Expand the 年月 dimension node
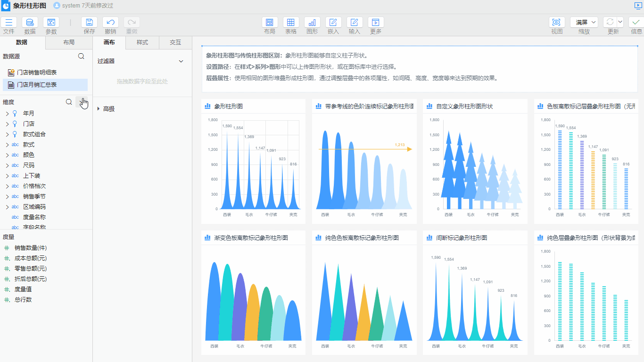The width and height of the screenshot is (644, 362). (x=7, y=114)
